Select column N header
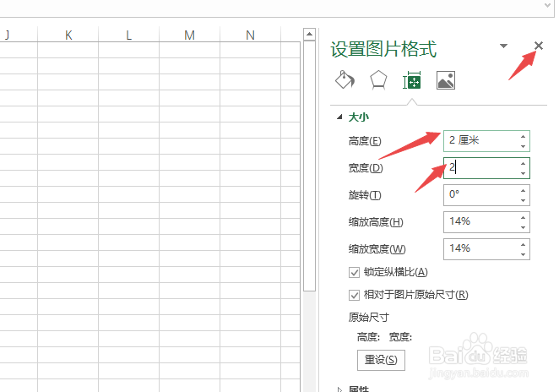Image resolution: width=559 pixels, height=392 pixels. (x=250, y=35)
